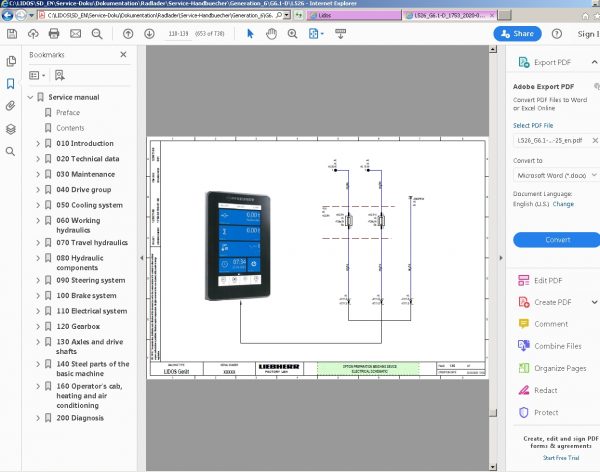Click Find current bookmark icon
The image size is (600, 472).
coord(60,75)
